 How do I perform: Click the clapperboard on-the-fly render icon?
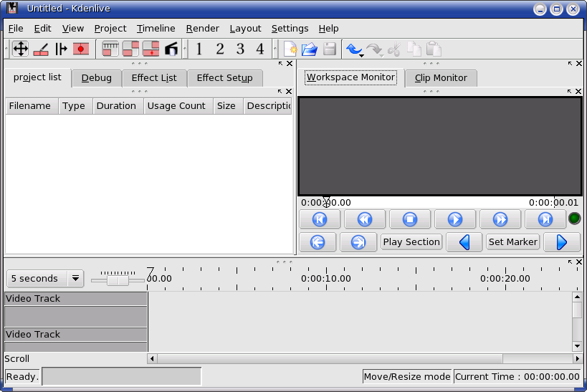pyautogui.click(x=171, y=49)
